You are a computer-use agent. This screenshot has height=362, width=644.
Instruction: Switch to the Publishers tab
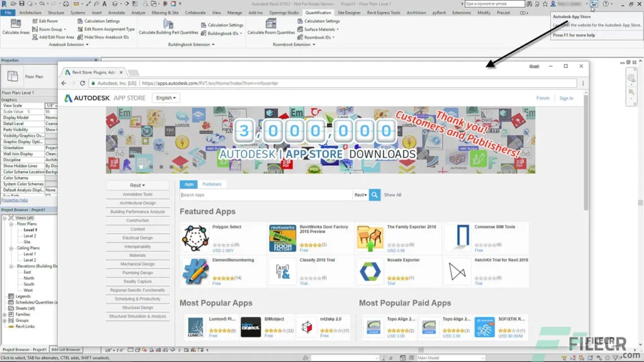coord(212,184)
